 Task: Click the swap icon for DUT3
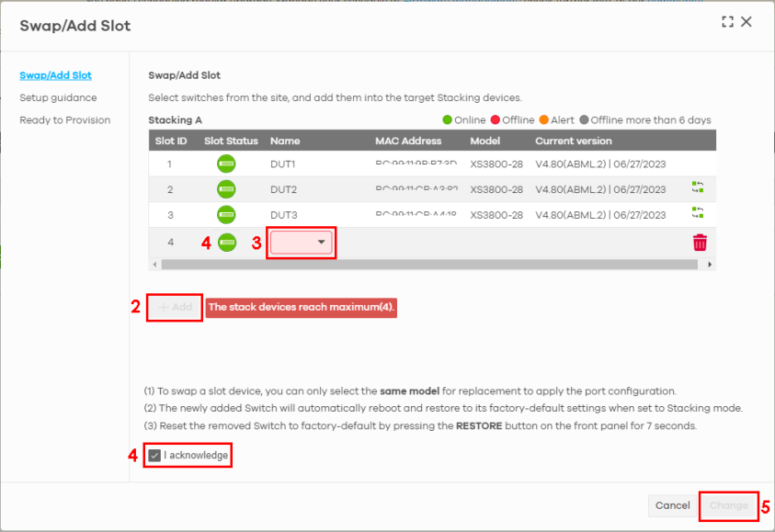coord(698,213)
